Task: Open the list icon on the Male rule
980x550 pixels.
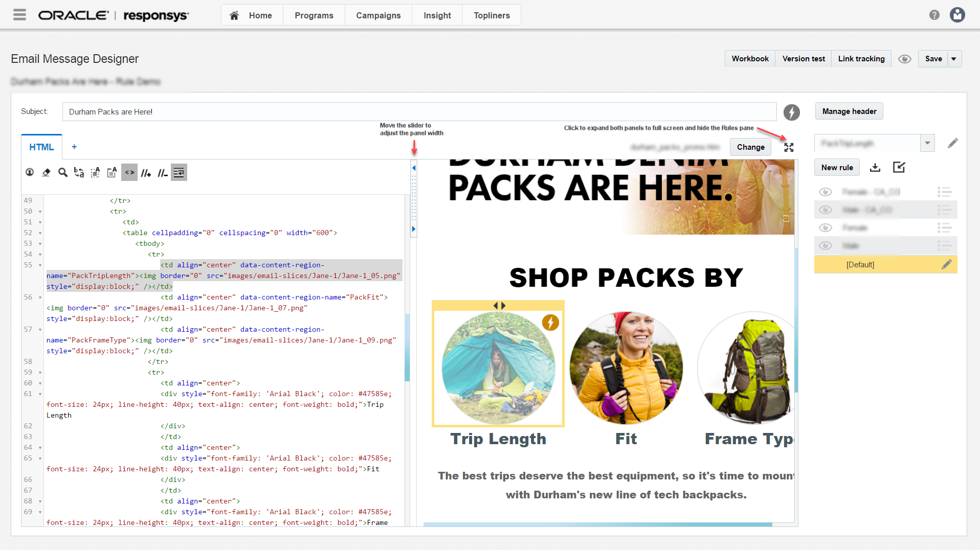Action: (944, 245)
